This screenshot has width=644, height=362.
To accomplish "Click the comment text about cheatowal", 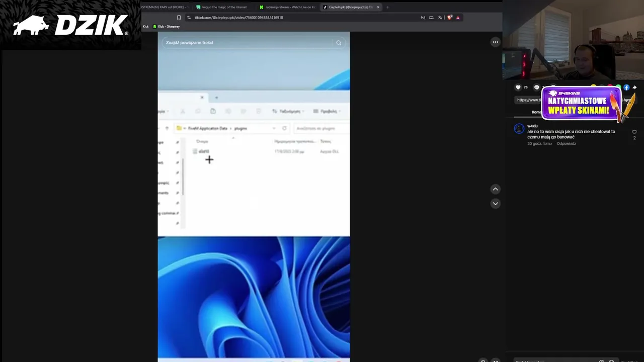I will pyautogui.click(x=571, y=134).
